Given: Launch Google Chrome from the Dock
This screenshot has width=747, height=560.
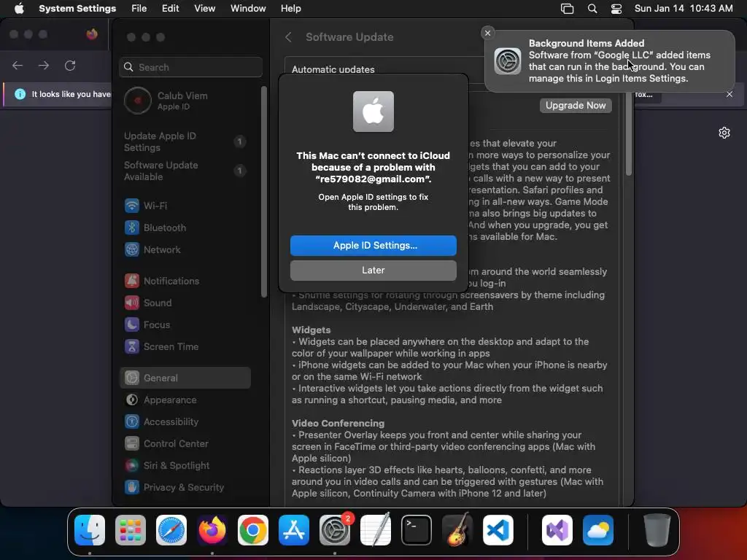Looking at the screenshot, I should click(x=253, y=530).
